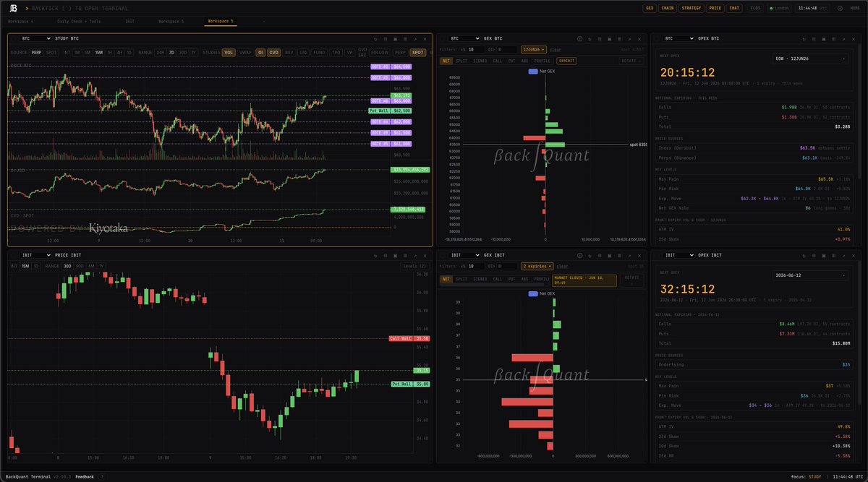The width and height of the screenshot is (868, 482).
Task: Toggle the VWAP study
Action: pyautogui.click(x=245, y=53)
